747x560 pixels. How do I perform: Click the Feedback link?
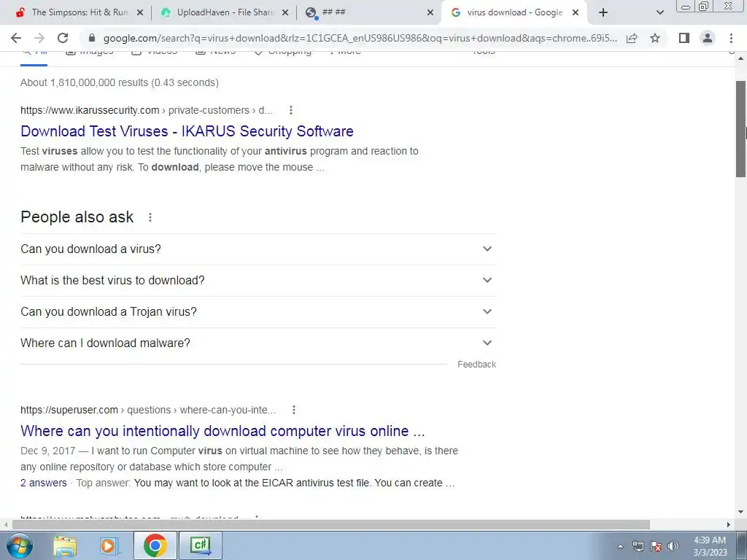click(x=476, y=365)
